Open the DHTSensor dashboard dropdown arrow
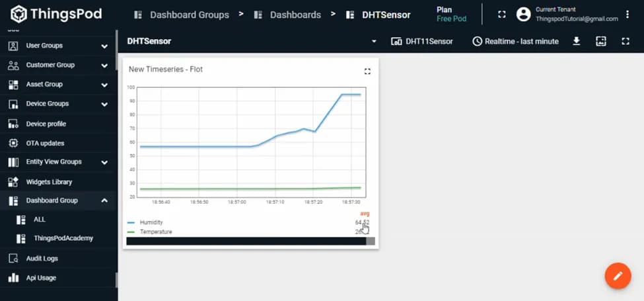Image resolution: width=644 pixels, height=301 pixels. pos(374,41)
